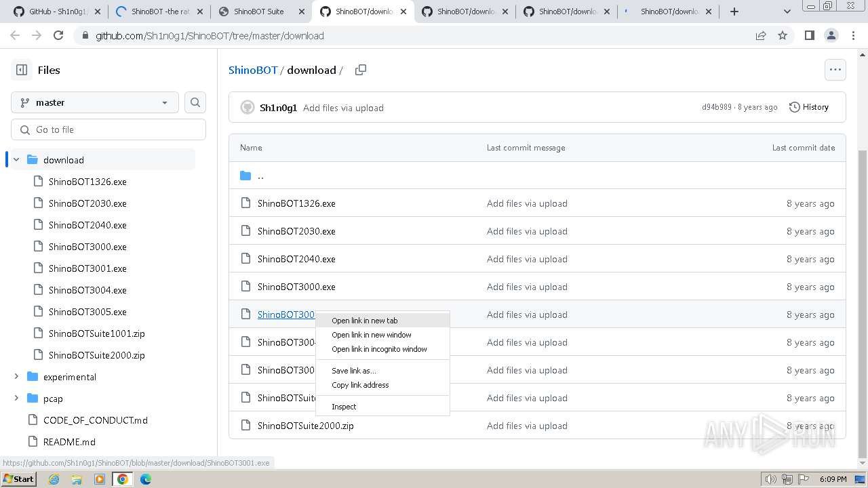Click the volume icon in system tray
This screenshot has height=488, width=868.
(x=770, y=479)
